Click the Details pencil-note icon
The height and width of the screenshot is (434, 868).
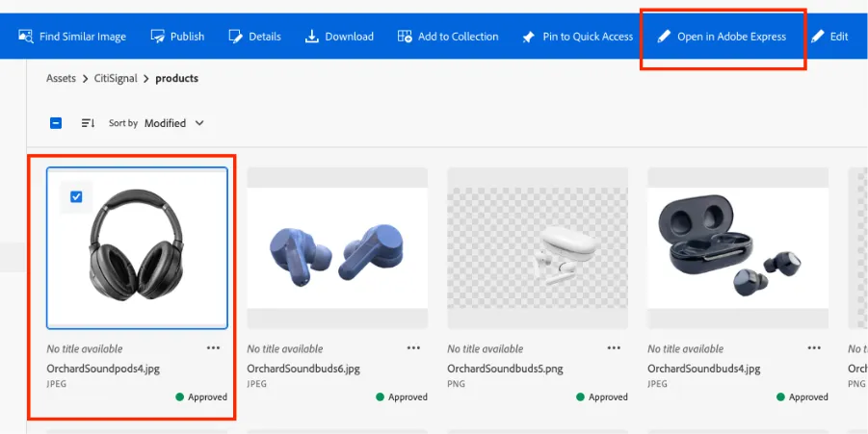236,37
